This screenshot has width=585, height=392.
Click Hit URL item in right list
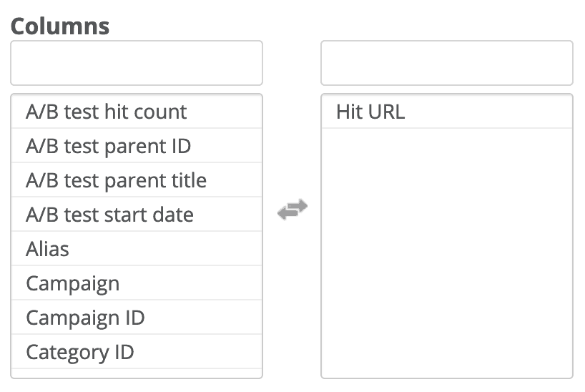[447, 112]
